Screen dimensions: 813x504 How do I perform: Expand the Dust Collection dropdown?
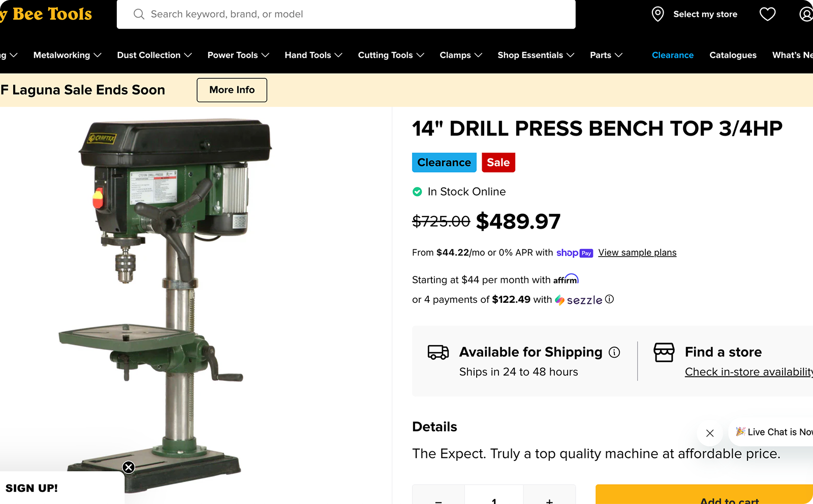154,55
